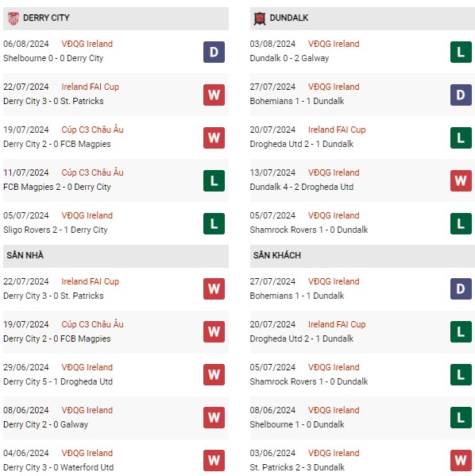475x476 pixels.
Task: Select the Sân Nhà section header
Action: pyautogui.click(x=116, y=256)
